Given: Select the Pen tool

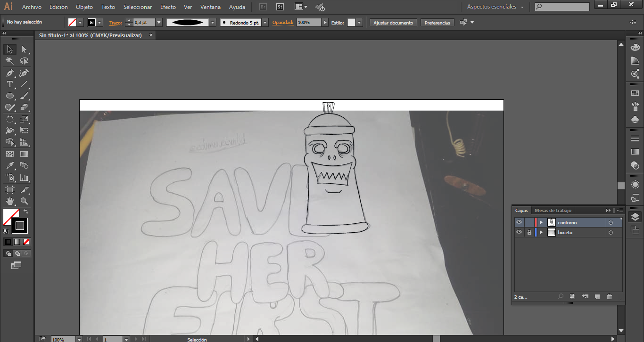Looking at the screenshot, I should click(x=9, y=73).
